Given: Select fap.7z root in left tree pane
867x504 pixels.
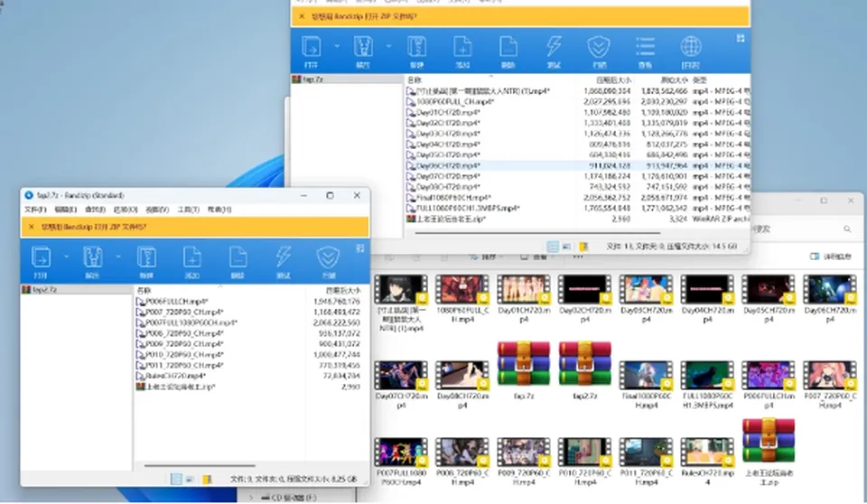Looking at the screenshot, I should point(309,79).
